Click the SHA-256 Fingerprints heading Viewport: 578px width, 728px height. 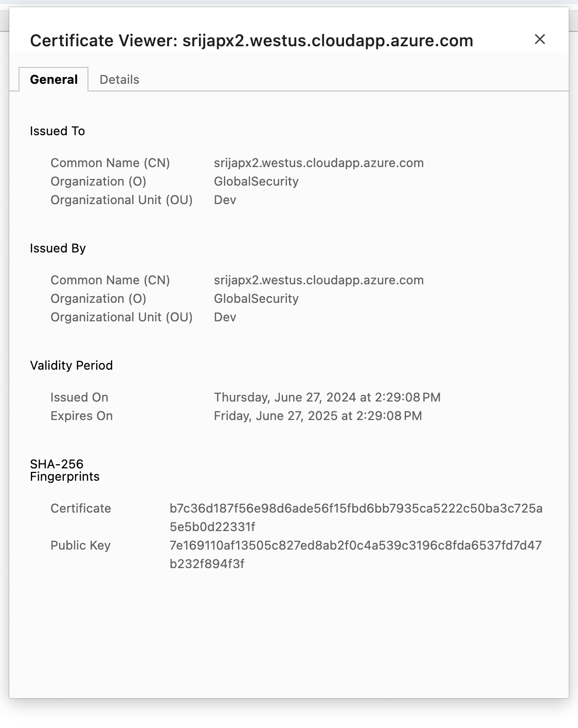(x=65, y=470)
